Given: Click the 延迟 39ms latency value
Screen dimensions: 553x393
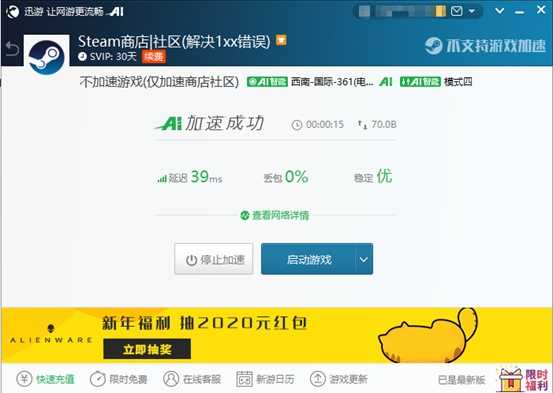Looking at the screenshot, I should (190, 176).
